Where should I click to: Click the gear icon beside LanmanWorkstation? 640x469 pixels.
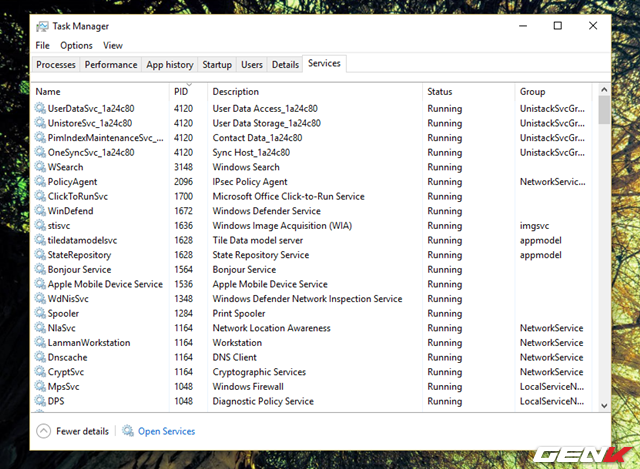[40, 342]
